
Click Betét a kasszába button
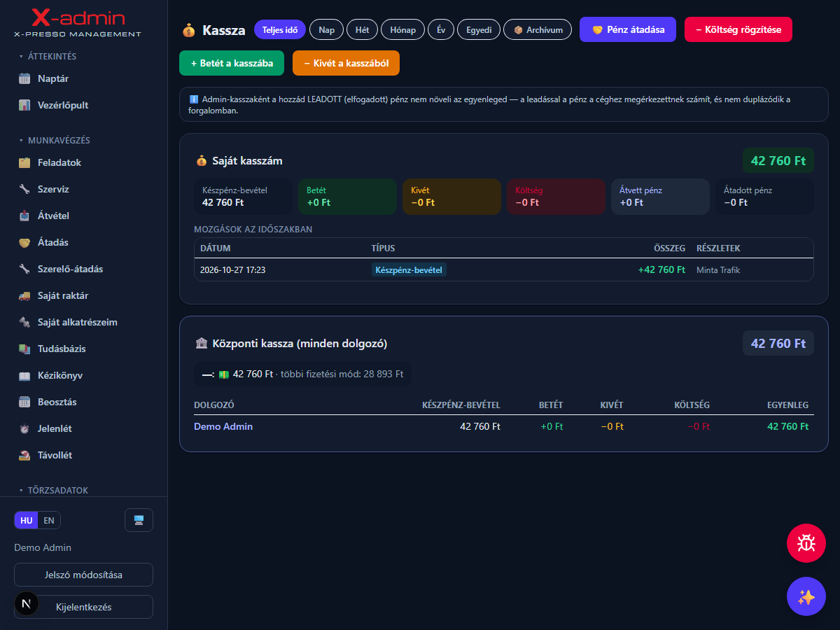232,63
